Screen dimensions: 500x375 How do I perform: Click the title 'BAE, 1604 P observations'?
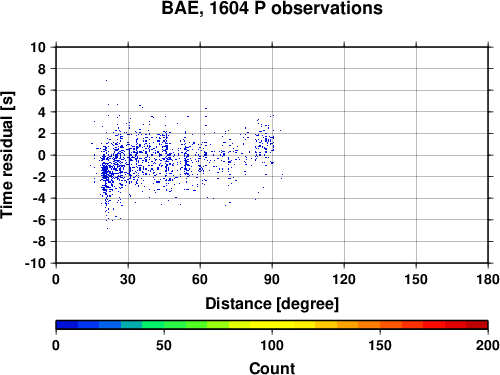(x=272, y=8)
